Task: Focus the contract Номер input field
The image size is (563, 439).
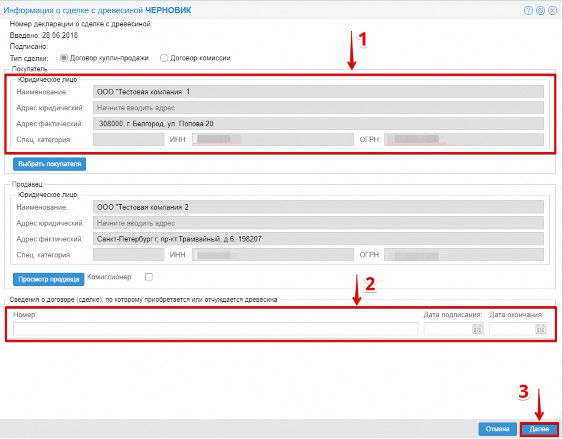Action: pos(215,329)
